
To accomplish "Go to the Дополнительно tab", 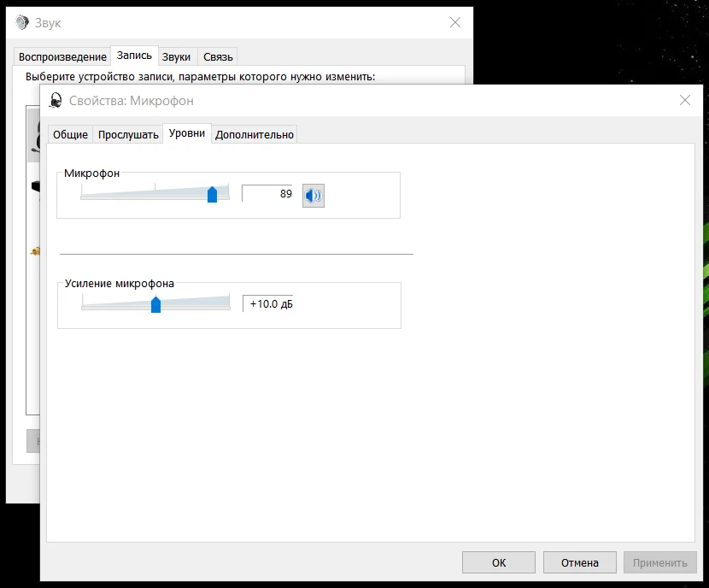I will [x=255, y=134].
